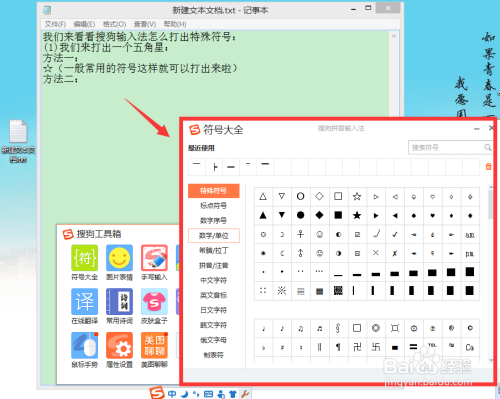Open the 格式(O) menu in Notepad

[114, 24]
